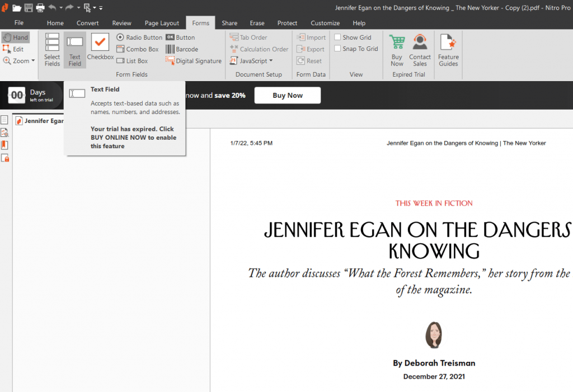Insert a List Box form field
The image size is (573, 392).
[x=132, y=60]
